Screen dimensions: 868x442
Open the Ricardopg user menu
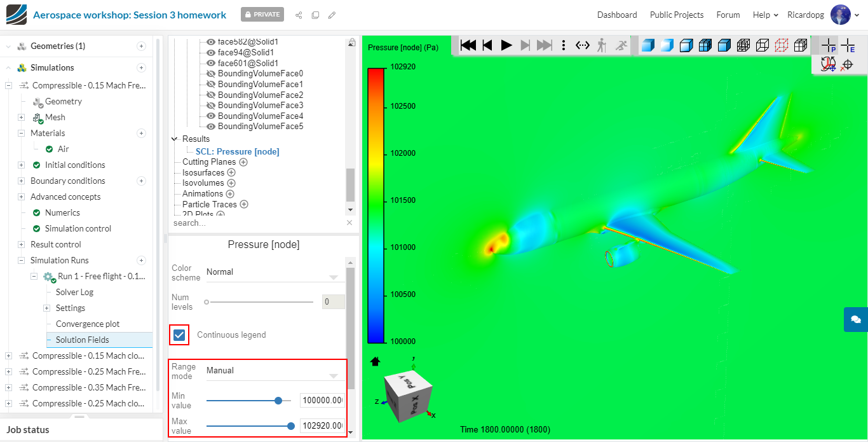(x=823, y=15)
